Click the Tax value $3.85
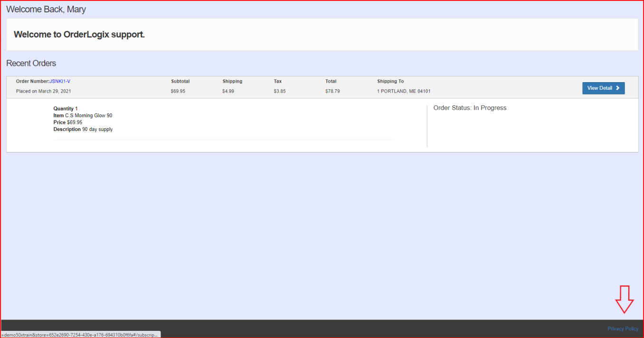This screenshot has height=338, width=644. tap(280, 91)
